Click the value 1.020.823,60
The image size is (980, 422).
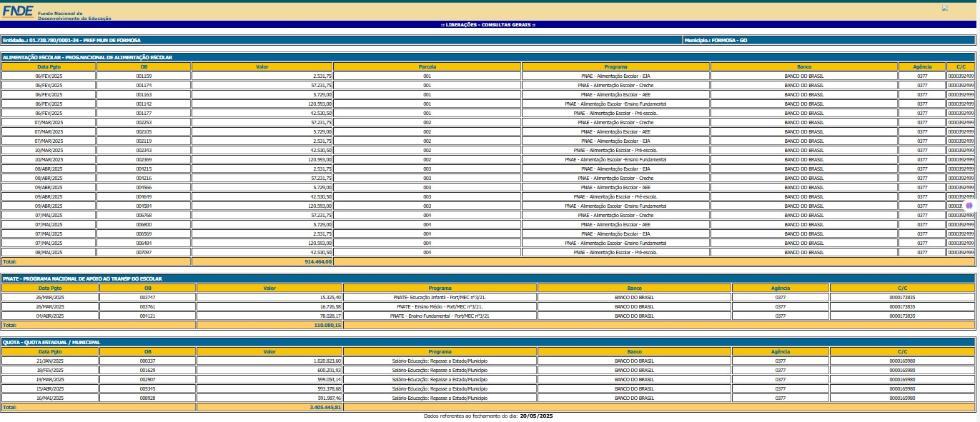tap(327, 361)
